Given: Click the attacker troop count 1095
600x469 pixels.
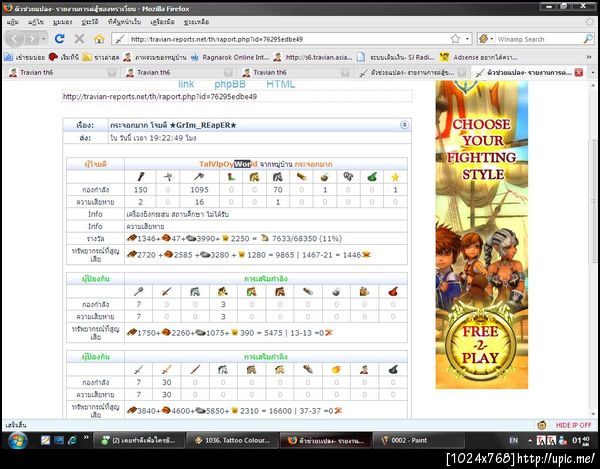Looking at the screenshot, I should point(199,190).
